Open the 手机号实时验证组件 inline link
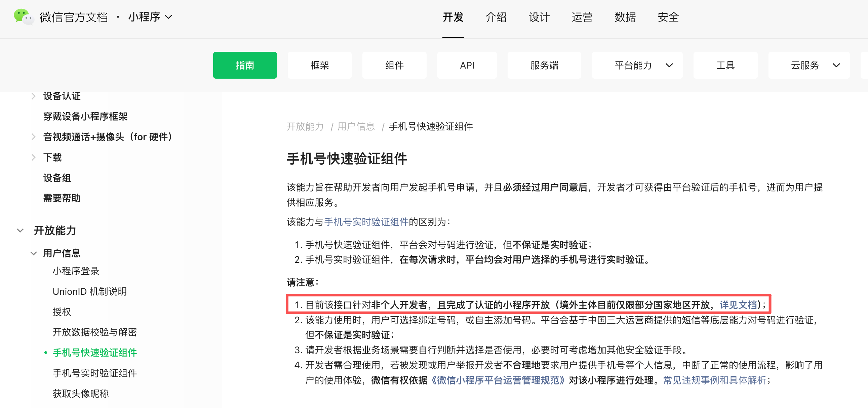This screenshot has height=408, width=868. pyautogui.click(x=366, y=222)
